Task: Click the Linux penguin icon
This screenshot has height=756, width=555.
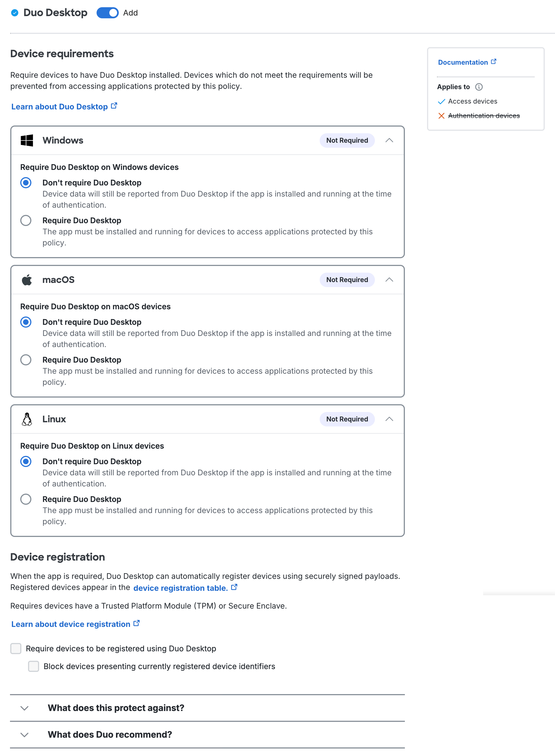Action: pos(27,419)
